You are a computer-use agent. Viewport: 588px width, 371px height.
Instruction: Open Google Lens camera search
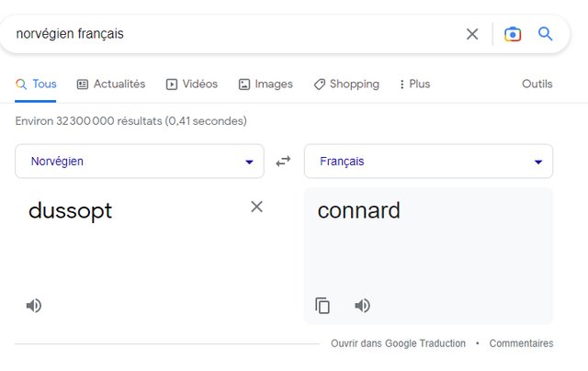513,34
